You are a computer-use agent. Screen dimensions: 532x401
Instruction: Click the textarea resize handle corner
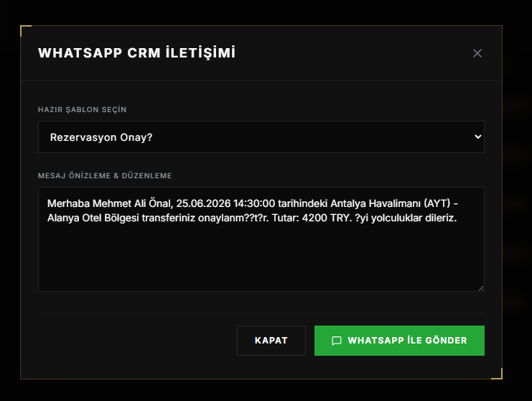(481, 288)
